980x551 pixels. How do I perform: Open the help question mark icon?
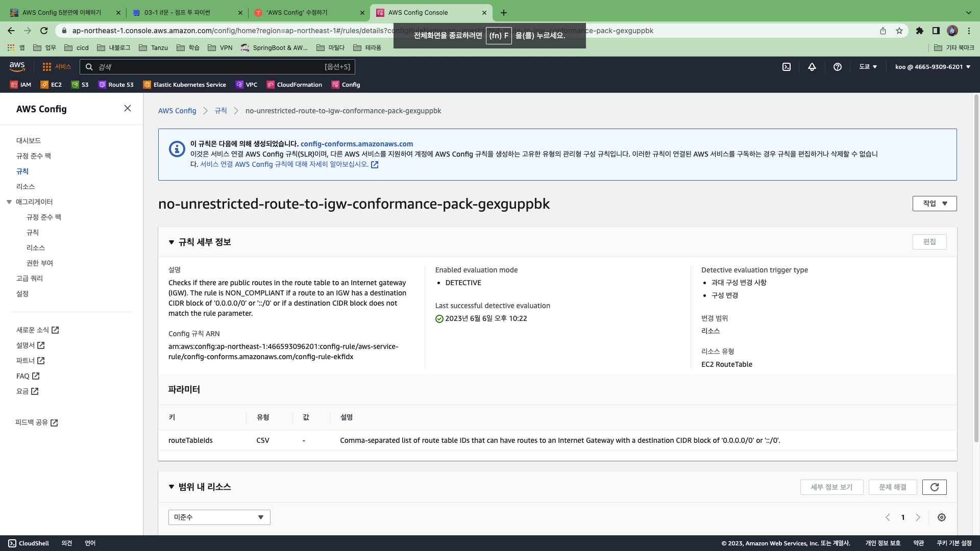point(838,67)
